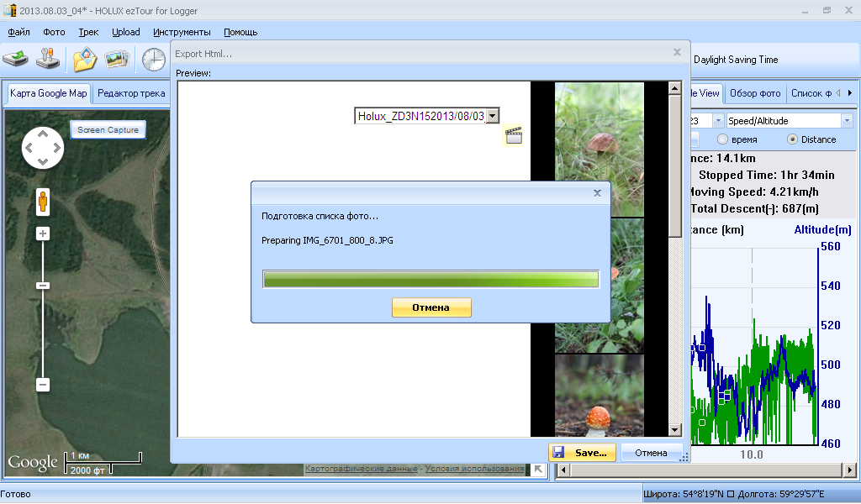
Task: Open Условия использования link
Action: (474, 469)
